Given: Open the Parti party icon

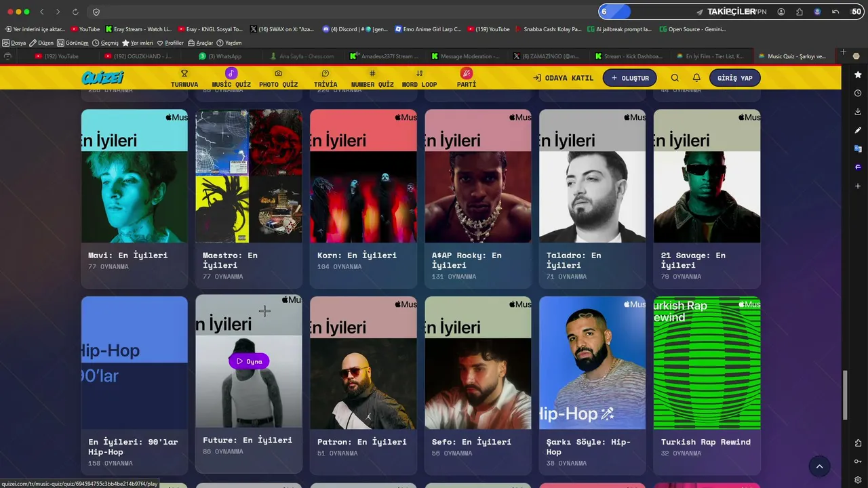Looking at the screenshot, I should click(x=466, y=73).
